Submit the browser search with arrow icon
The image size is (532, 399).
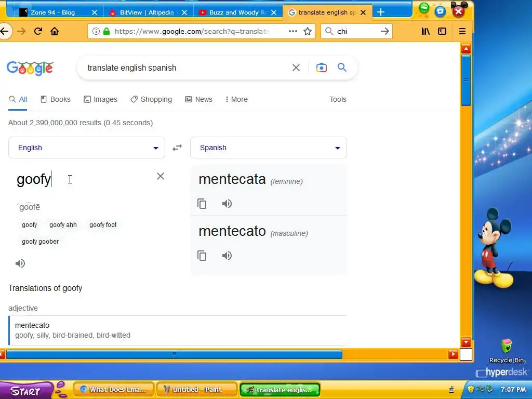click(385, 31)
